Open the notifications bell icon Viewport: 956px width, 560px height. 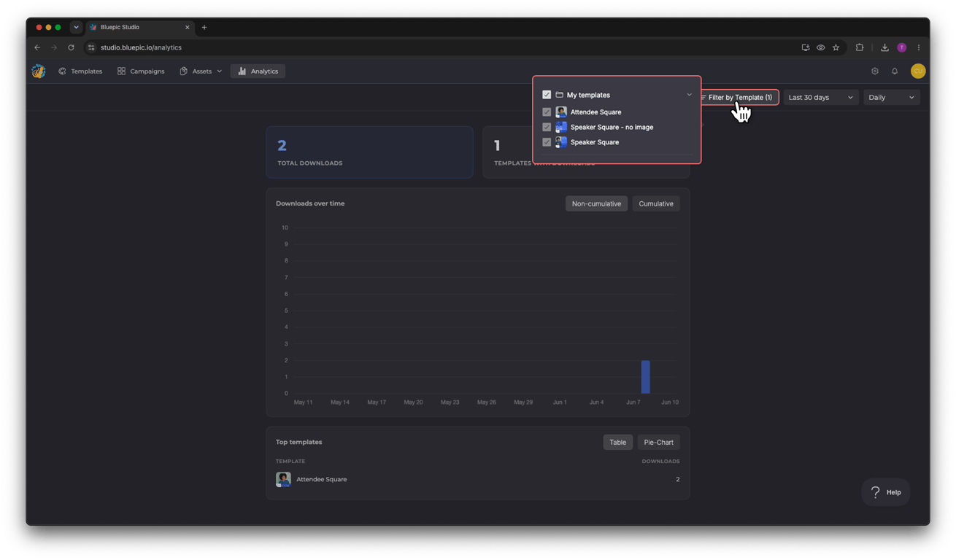click(x=895, y=71)
